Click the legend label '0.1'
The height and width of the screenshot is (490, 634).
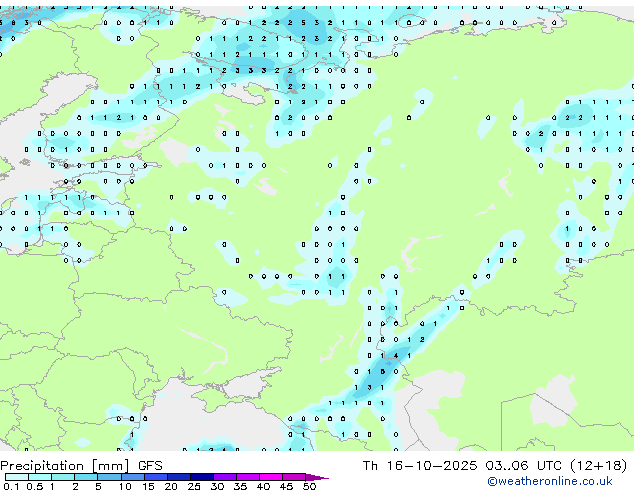coord(10,486)
